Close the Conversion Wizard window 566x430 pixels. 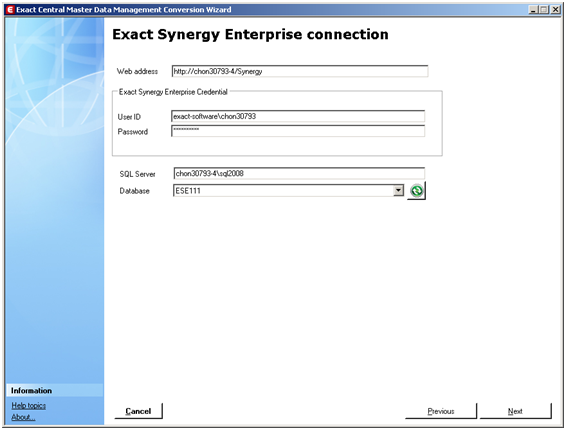click(556, 10)
